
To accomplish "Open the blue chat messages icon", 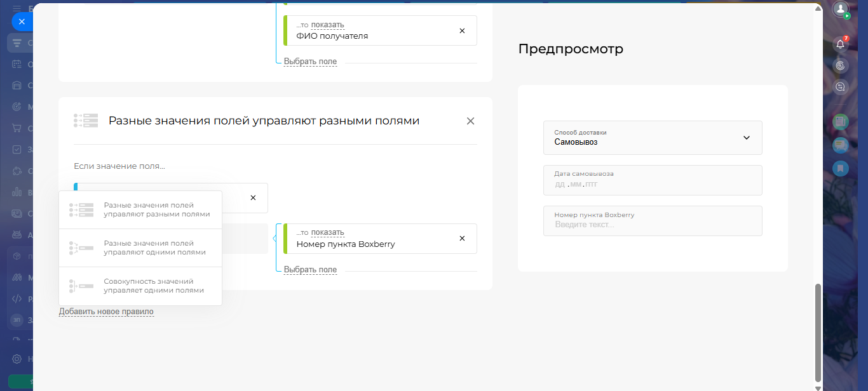I will click(840, 145).
